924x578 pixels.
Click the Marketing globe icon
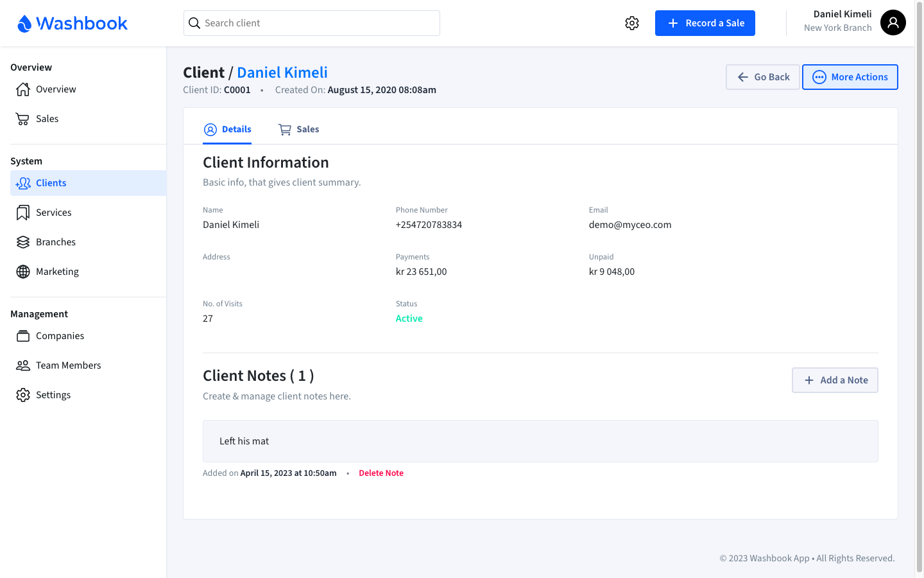(21, 271)
